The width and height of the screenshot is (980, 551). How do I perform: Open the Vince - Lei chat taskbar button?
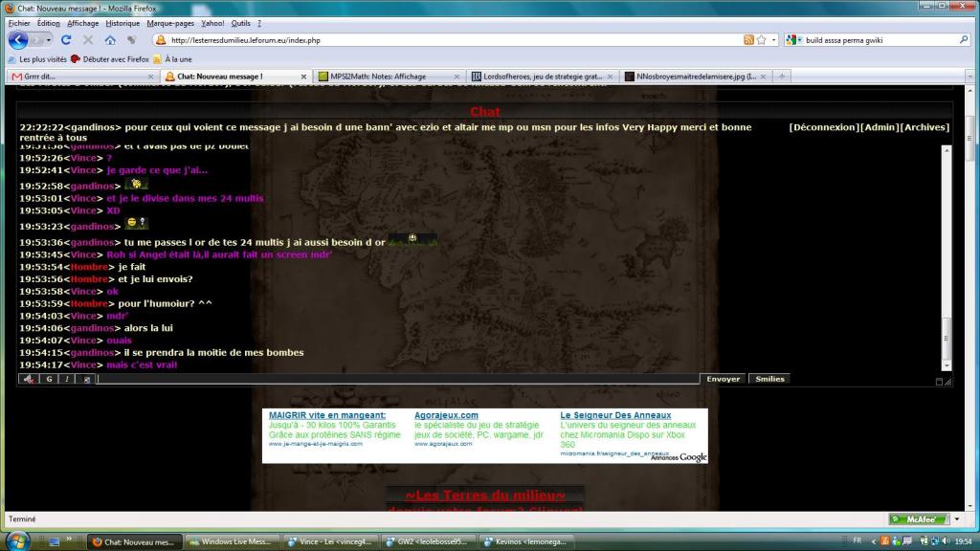tap(329, 542)
